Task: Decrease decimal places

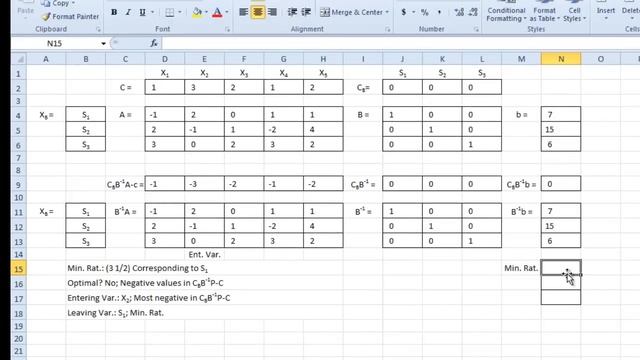Action: [473, 12]
